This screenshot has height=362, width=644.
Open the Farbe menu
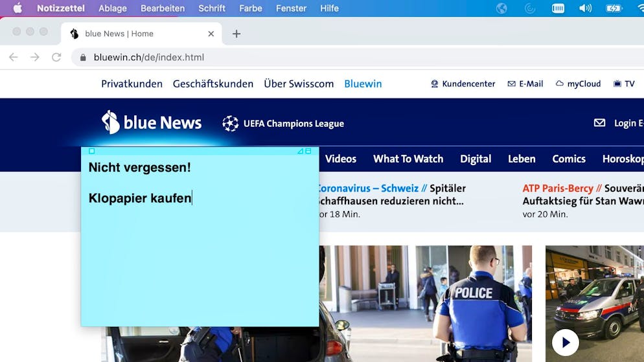click(x=251, y=8)
